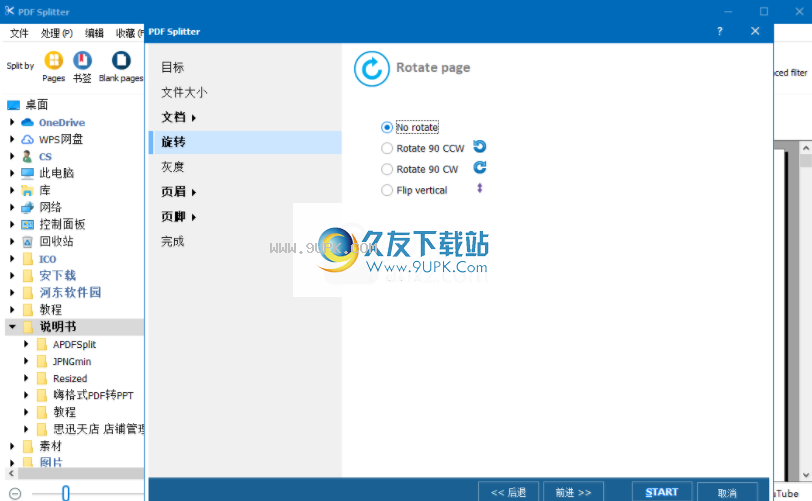Expand the APDFSplit subfolder arrow
Screen dimensions: 812x501
point(26,344)
